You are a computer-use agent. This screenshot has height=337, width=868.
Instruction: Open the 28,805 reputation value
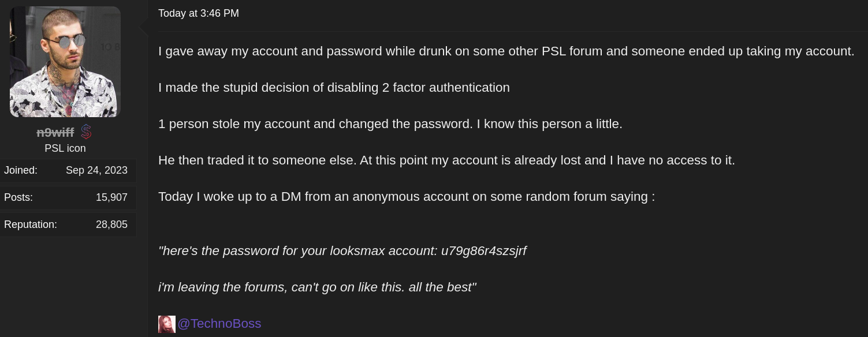tap(111, 224)
